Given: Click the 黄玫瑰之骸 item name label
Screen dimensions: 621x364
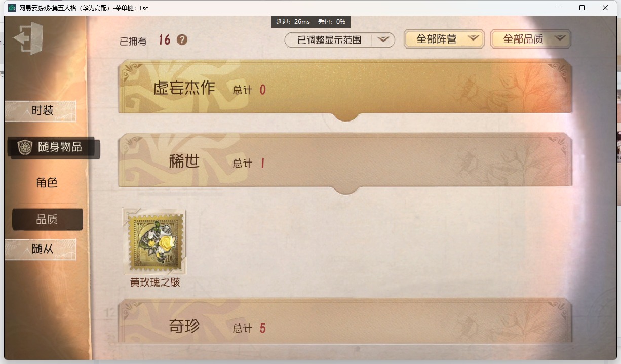Looking at the screenshot, I should [155, 282].
